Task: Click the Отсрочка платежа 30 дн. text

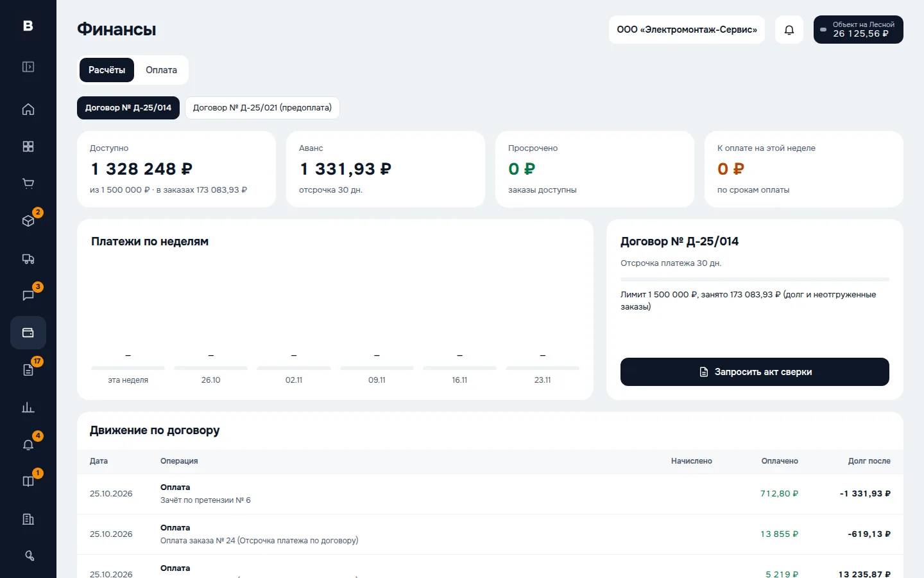Action: 671,263
